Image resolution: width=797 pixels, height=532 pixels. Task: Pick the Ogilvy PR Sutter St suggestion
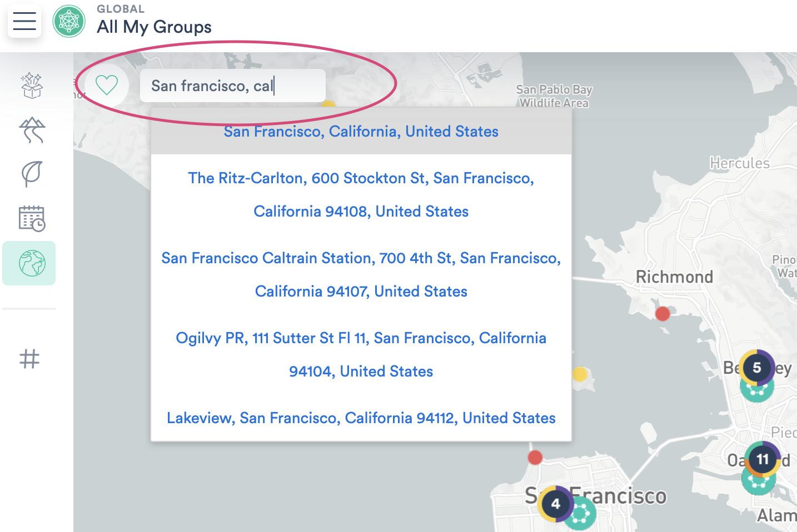point(361,354)
